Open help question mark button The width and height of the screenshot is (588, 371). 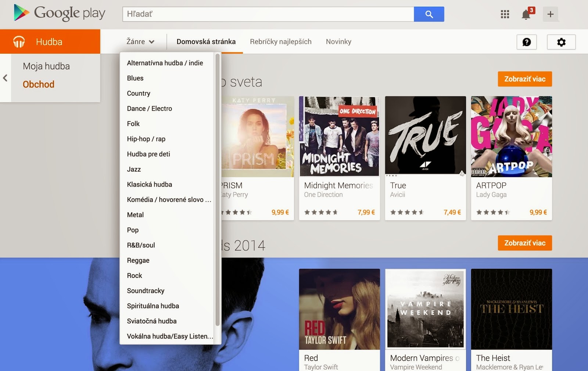pyautogui.click(x=527, y=42)
